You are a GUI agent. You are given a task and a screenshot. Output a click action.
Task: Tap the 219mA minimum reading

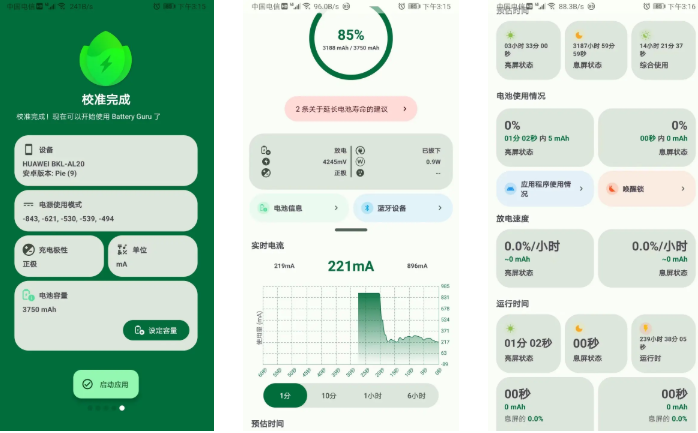pyautogui.click(x=284, y=266)
